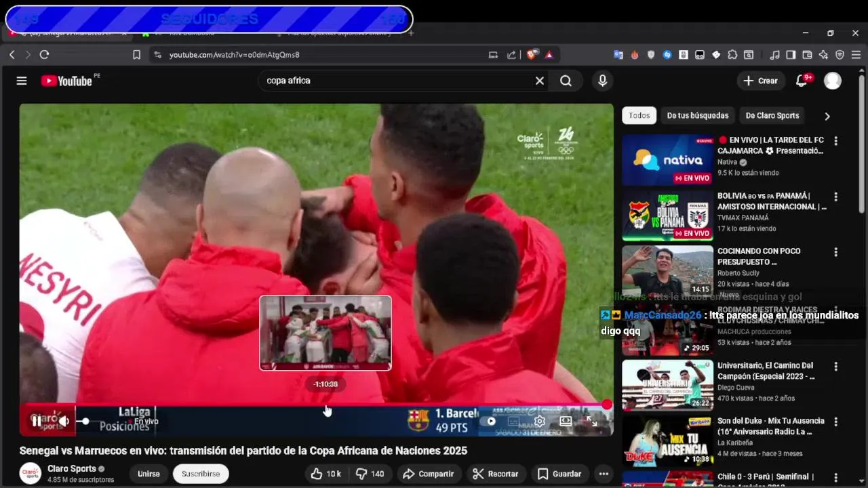Open the Claro Sports channel name link
Screen dimensions: 868x488
[72, 468]
